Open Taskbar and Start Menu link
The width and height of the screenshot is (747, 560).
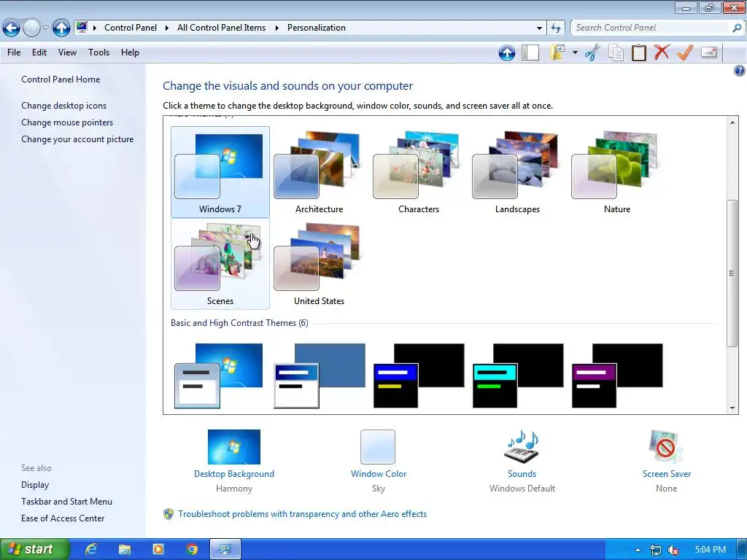(x=66, y=502)
